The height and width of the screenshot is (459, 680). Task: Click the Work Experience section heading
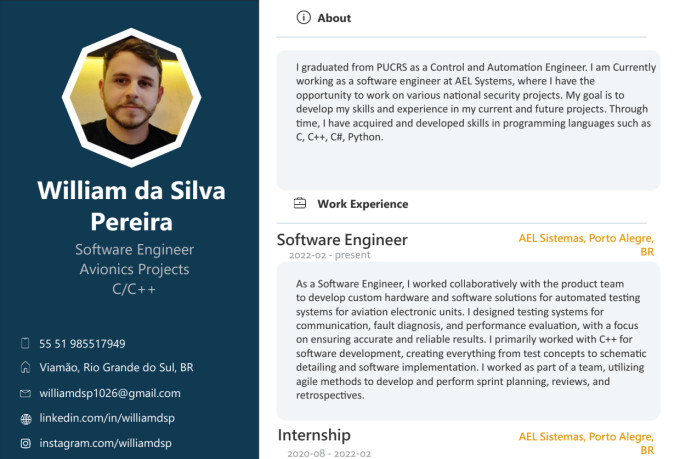(362, 204)
